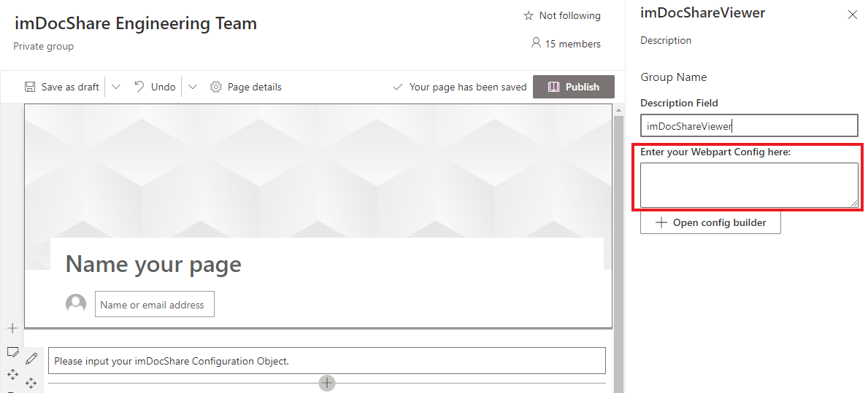The width and height of the screenshot is (868, 393).
Task: Click the move web part icon
Action: click(x=31, y=383)
